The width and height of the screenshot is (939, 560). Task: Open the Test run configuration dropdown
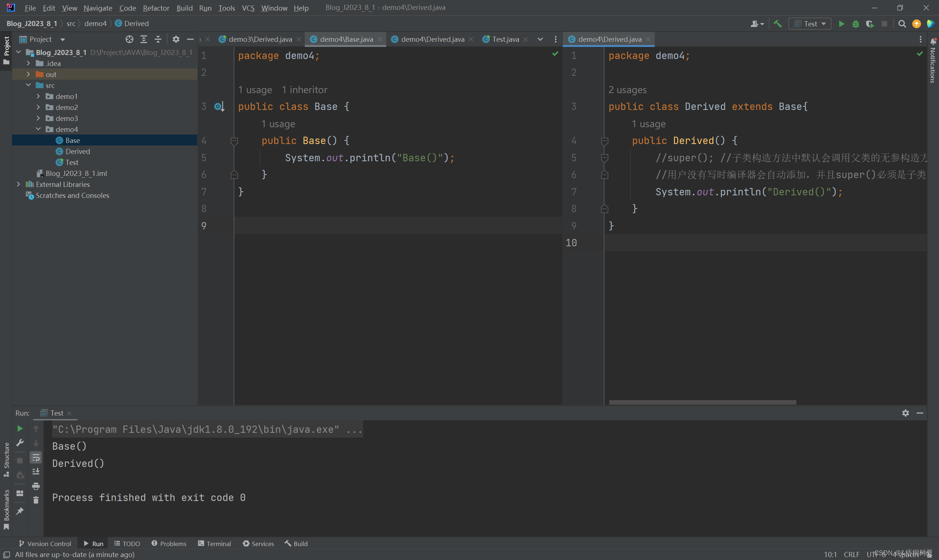(x=810, y=24)
